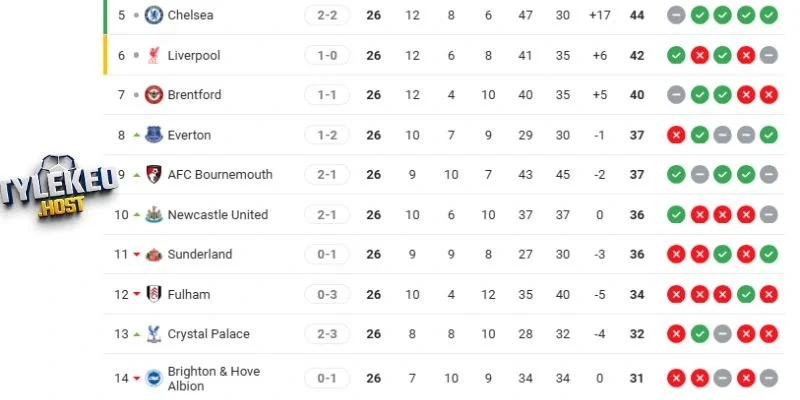Screen dimensions: 800x400
Task: Open the Brighton & Hove Albion team link
Action: [213, 378]
